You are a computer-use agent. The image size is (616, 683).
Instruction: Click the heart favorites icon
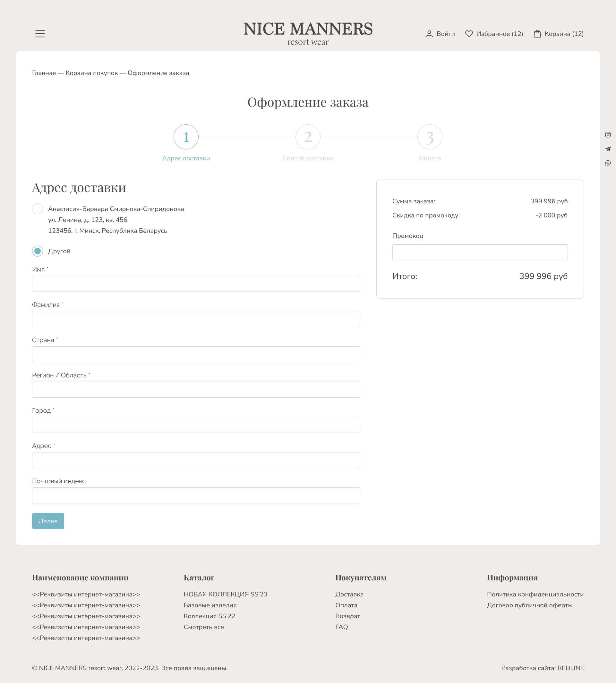click(x=469, y=34)
